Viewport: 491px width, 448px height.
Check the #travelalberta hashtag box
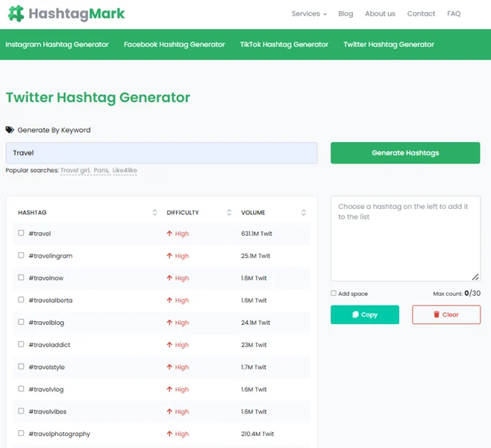[21, 299]
